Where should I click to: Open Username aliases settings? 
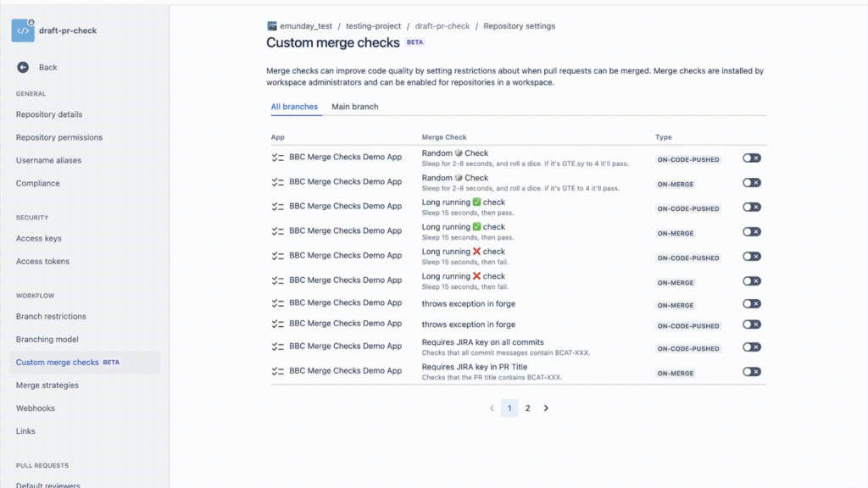(x=48, y=160)
